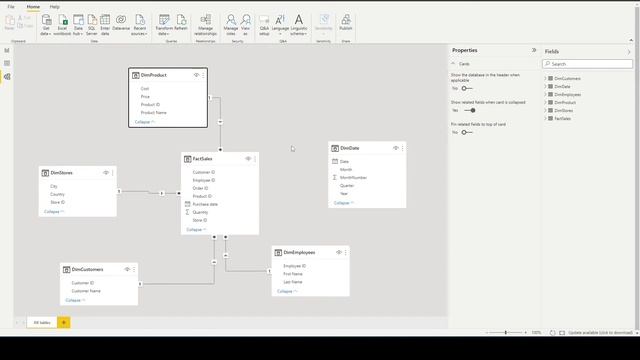The width and height of the screenshot is (640, 360).
Task: Open the Get data ribbon button
Action: (x=46, y=24)
